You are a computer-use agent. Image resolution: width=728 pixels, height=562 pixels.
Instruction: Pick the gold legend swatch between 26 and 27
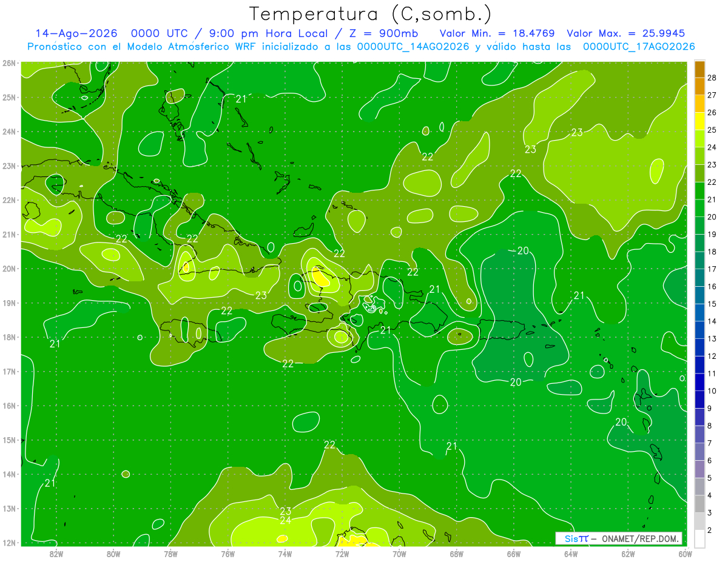click(x=699, y=104)
